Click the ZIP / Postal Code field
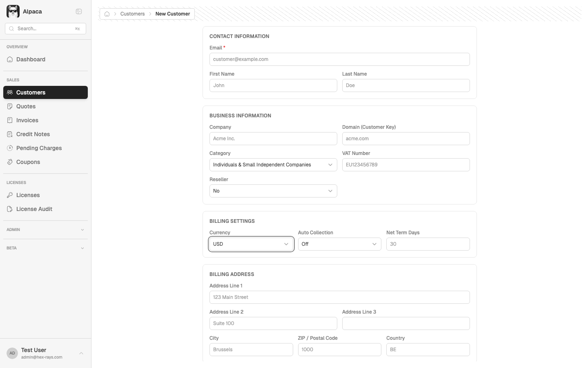The image size is (588, 368). [x=339, y=350]
